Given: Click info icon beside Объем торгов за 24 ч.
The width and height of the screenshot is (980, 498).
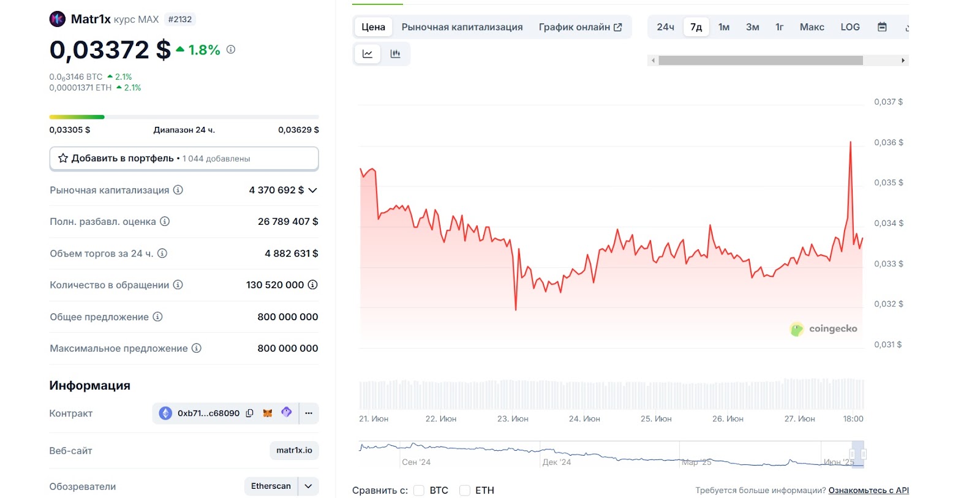Looking at the screenshot, I should click(x=162, y=253).
